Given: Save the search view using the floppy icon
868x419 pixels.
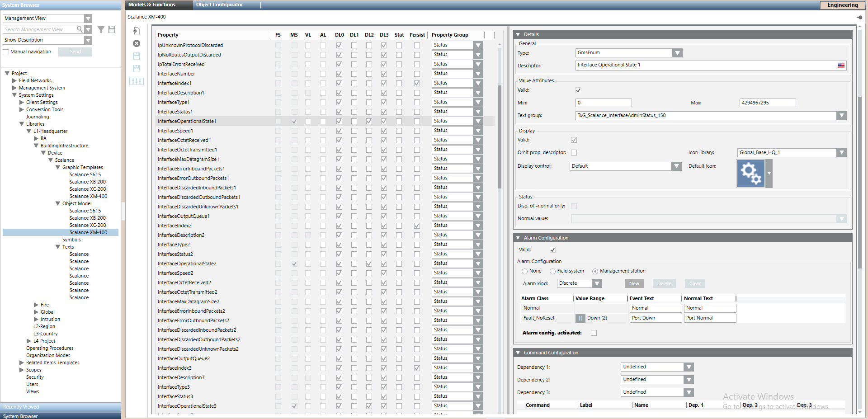Looking at the screenshot, I should click(x=111, y=29).
